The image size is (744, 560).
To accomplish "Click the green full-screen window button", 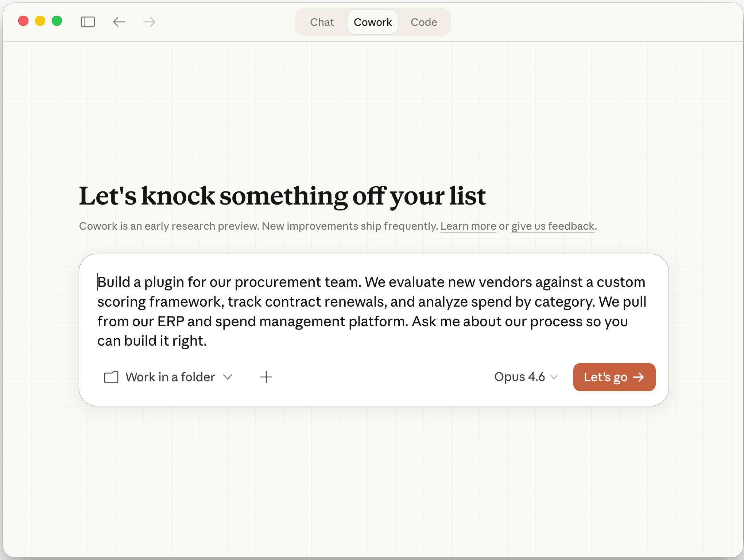I will [57, 21].
